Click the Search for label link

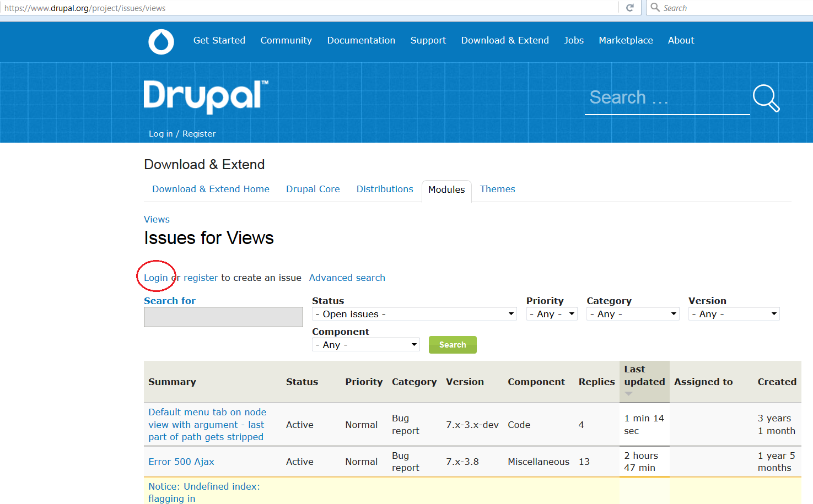click(170, 301)
